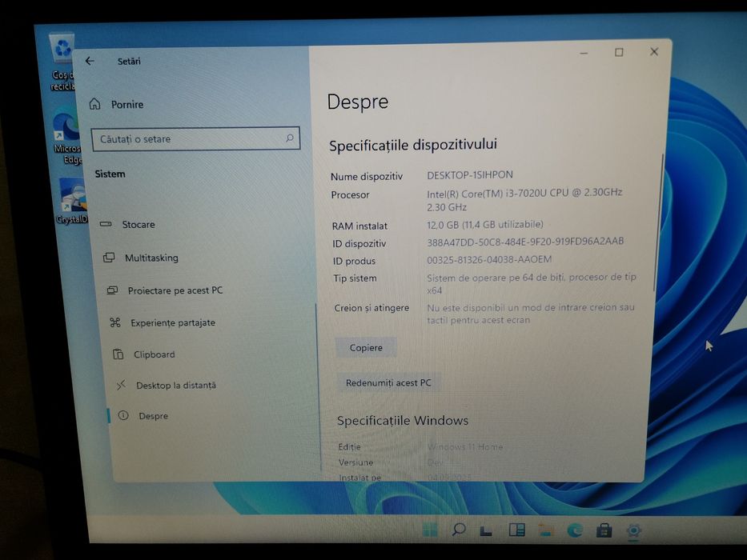The height and width of the screenshot is (560, 747).
Task: Open CrystalDiskInfo desktop shortcut
Action: pyautogui.click(x=72, y=202)
